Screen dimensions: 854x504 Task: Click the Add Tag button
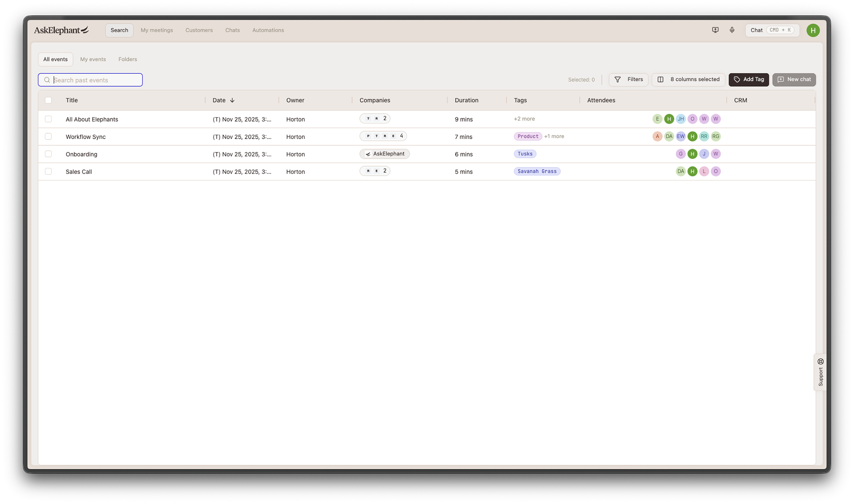(749, 80)
